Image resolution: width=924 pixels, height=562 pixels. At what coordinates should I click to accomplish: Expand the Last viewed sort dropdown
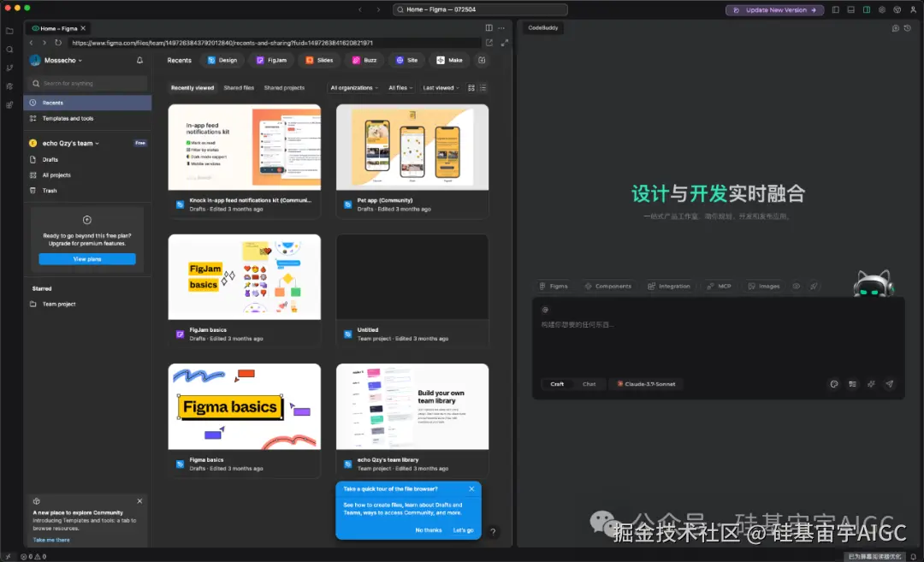pyautogui.click(x=441, y=87)
